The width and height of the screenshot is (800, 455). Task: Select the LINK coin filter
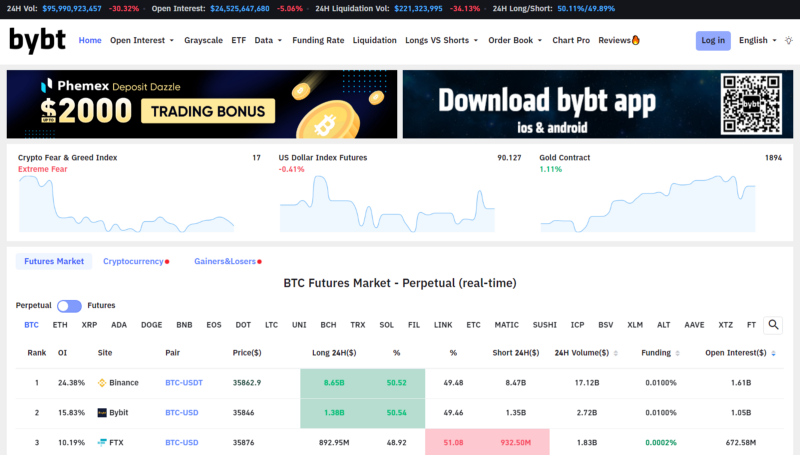443,325
